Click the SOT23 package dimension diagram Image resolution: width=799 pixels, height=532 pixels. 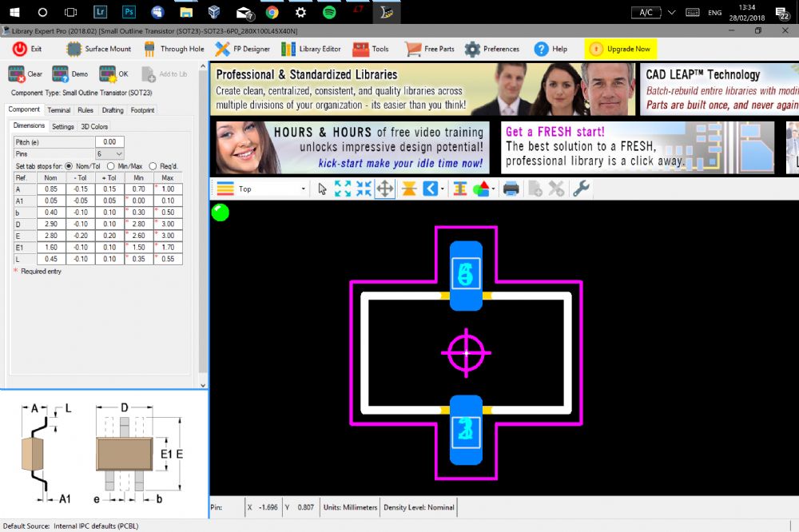coord(102,454)
